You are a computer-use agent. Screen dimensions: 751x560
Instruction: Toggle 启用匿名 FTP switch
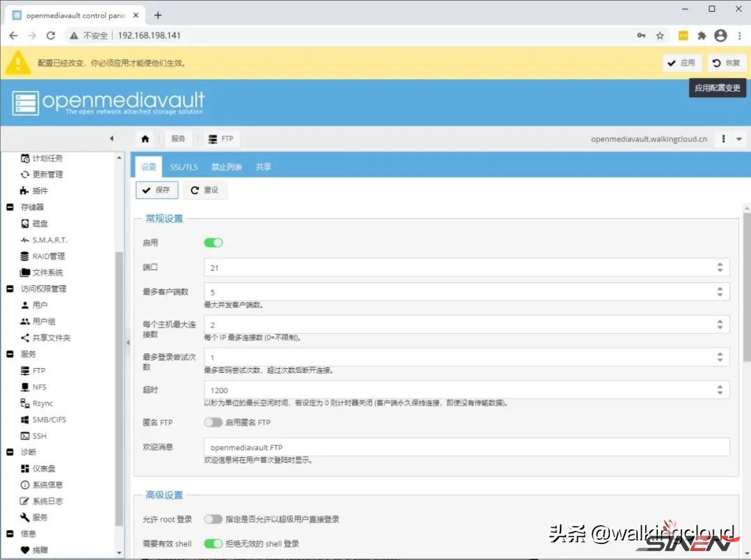(x=213, y=422)
